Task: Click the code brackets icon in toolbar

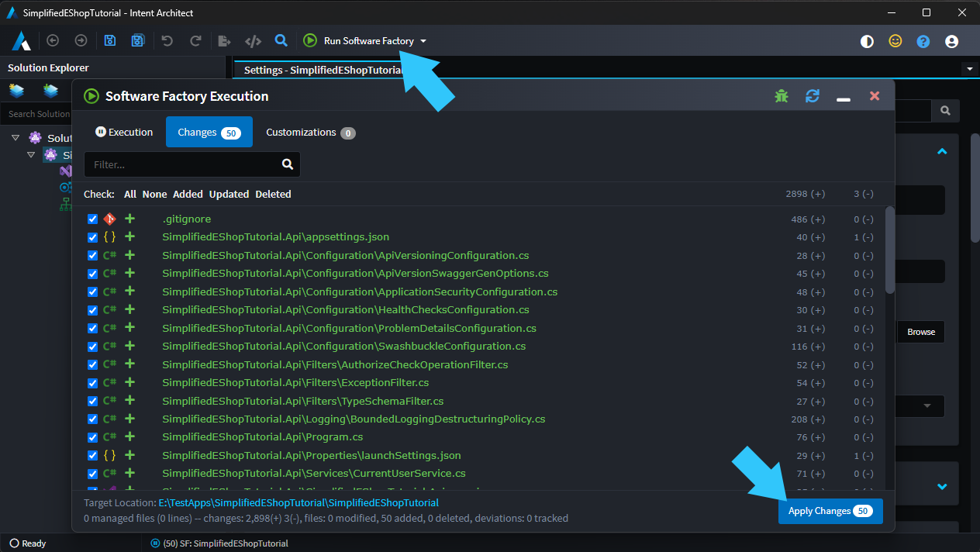Action: click(x=253, y=41)
